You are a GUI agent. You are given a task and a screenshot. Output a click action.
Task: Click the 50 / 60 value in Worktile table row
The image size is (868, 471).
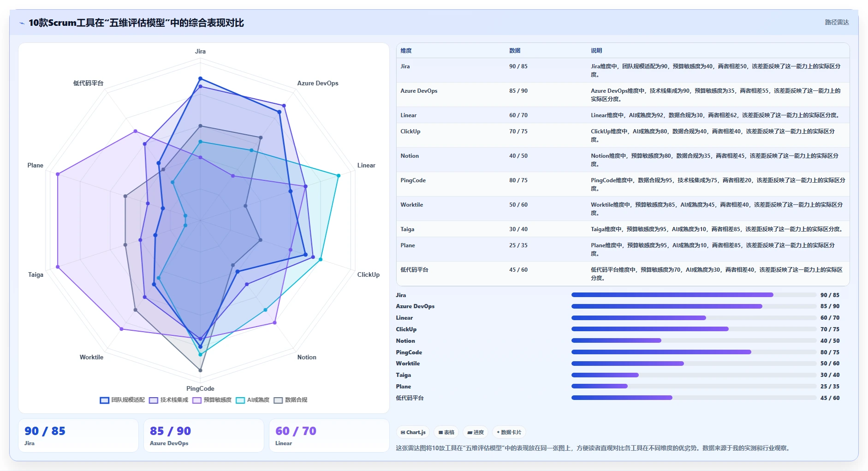pyautogui.click(x=518, y=205)
